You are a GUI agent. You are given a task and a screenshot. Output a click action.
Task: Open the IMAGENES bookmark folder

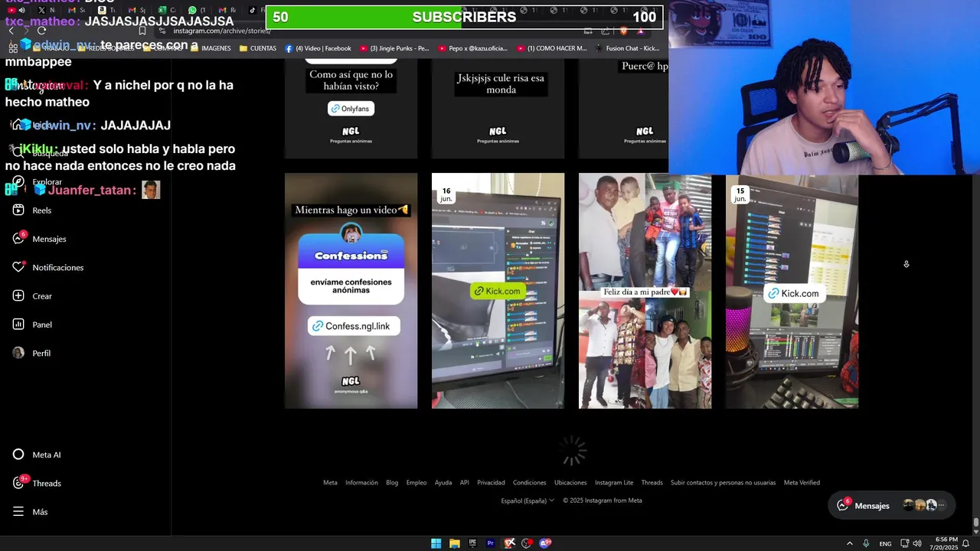[211, 48]
